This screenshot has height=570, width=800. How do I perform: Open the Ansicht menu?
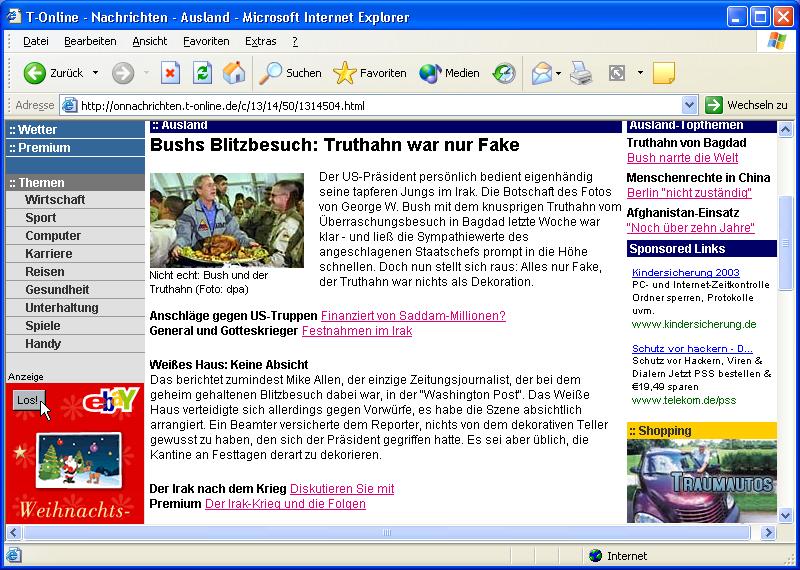point(149,41)
